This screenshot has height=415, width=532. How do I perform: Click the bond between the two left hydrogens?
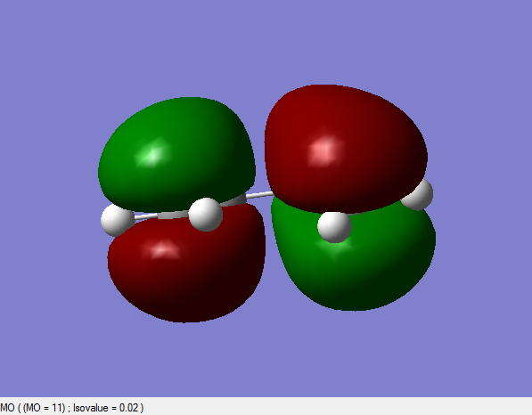tap(161, 216)
